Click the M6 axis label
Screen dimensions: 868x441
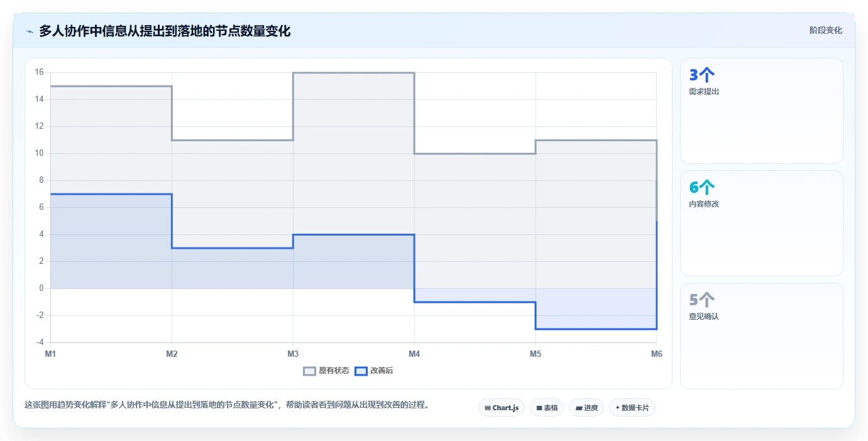[x=657, y=354]
